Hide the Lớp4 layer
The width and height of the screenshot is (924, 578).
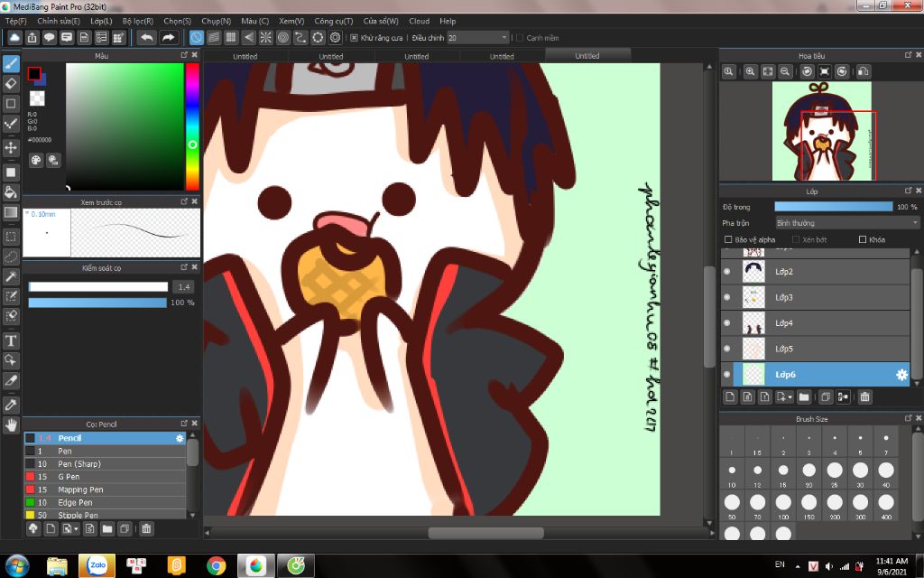726,323
